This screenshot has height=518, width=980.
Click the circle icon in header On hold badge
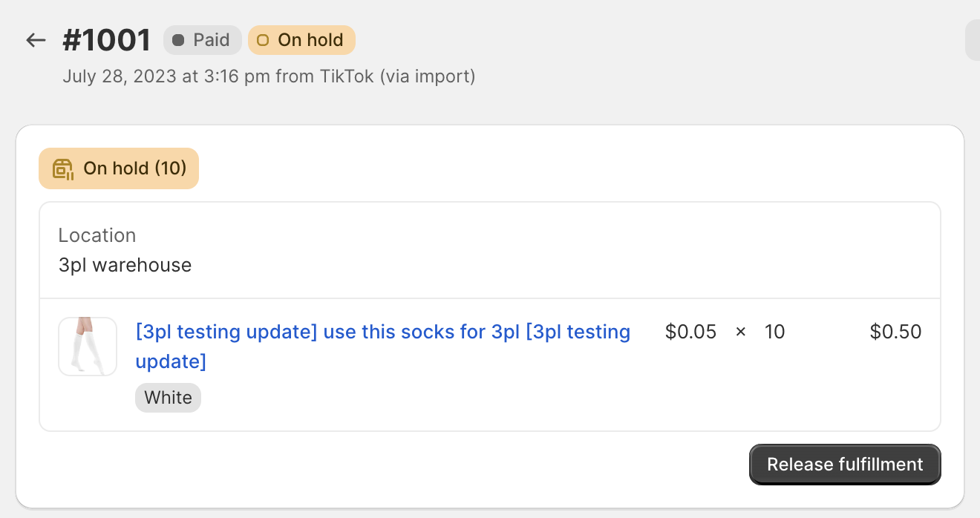(262, 40)
